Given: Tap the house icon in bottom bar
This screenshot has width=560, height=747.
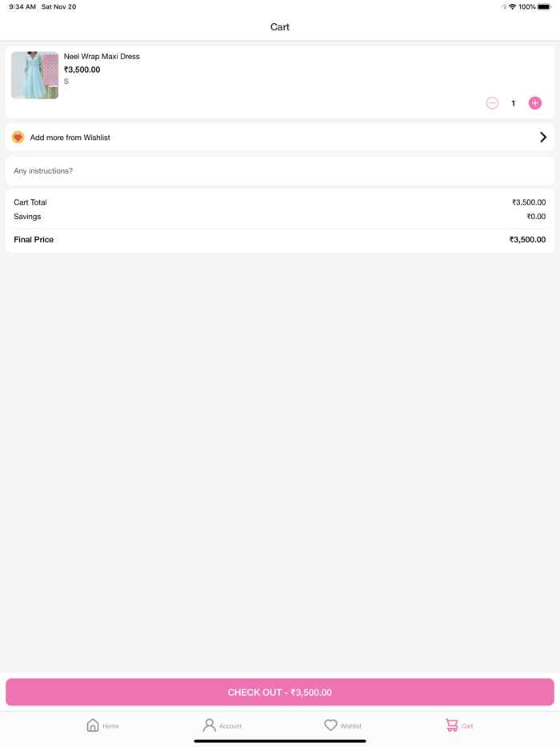Looking at the screenshot, I should [x=93, y=725].
